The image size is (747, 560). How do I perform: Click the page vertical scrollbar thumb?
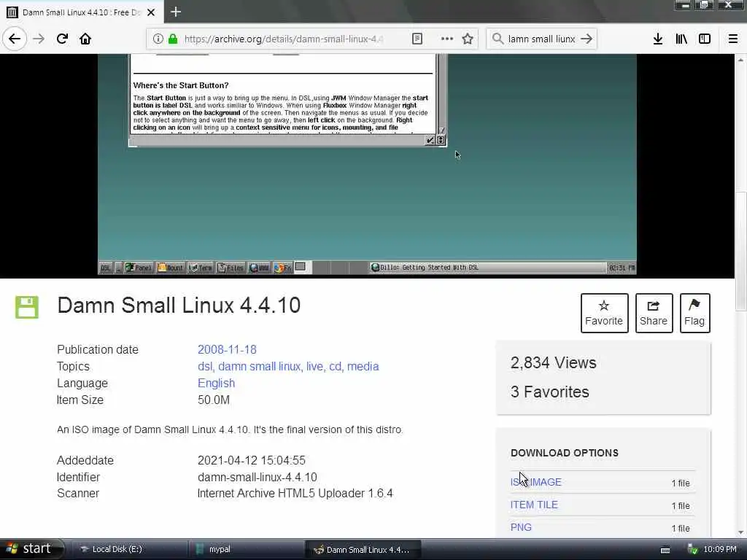(x=740, y=251)
